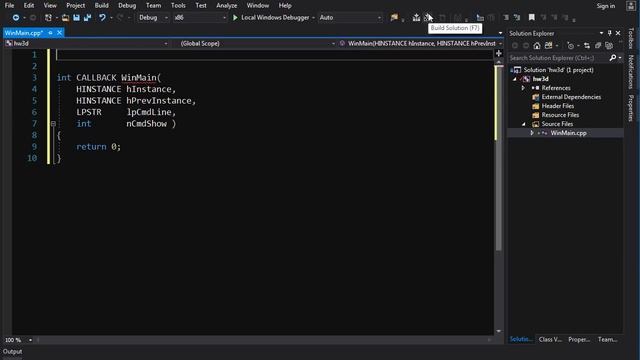Open the Build menu

(101, 6)
